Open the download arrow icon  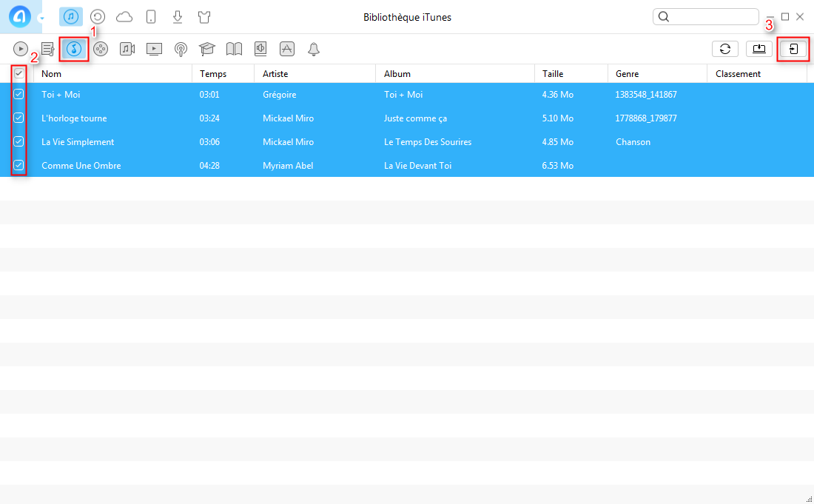(x=178, y=17)
